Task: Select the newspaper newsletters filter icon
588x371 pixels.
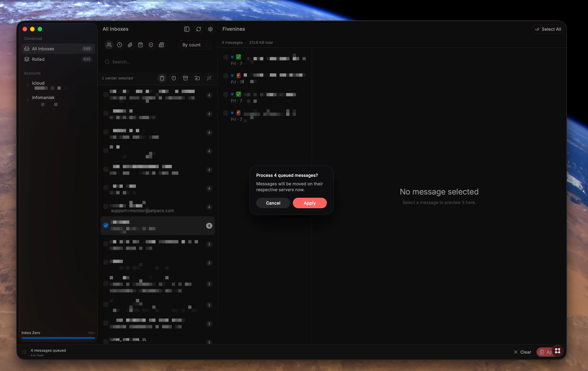Action: pyautogui.click(x=161, y=45)
